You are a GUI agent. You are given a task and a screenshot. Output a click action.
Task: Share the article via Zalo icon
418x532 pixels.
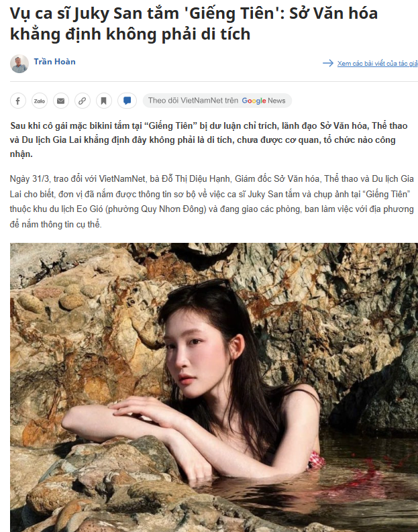(x=40, y=101)
